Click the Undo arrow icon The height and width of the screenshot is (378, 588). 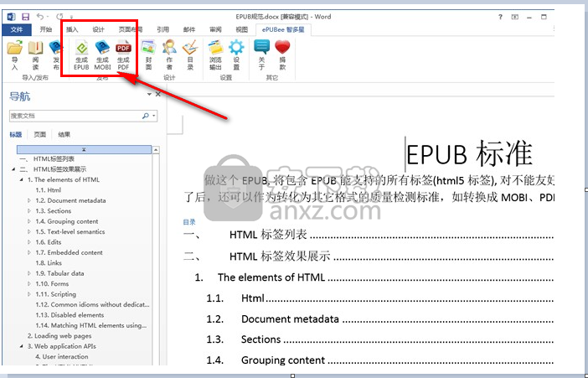[39, 17]
